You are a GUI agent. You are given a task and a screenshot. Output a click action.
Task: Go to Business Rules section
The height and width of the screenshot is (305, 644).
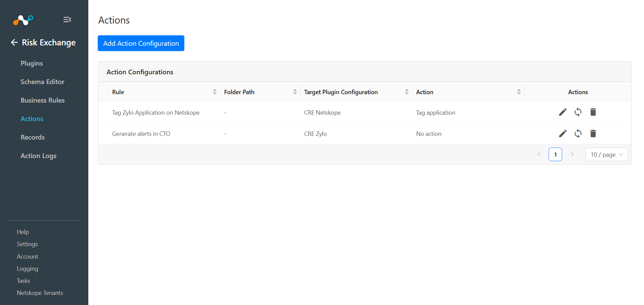[x=43, y=100]
